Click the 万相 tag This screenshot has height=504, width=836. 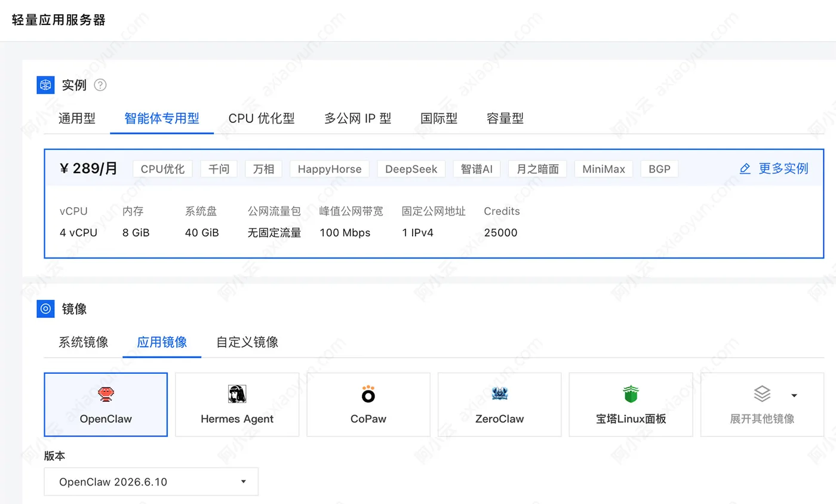coord(263,169)
